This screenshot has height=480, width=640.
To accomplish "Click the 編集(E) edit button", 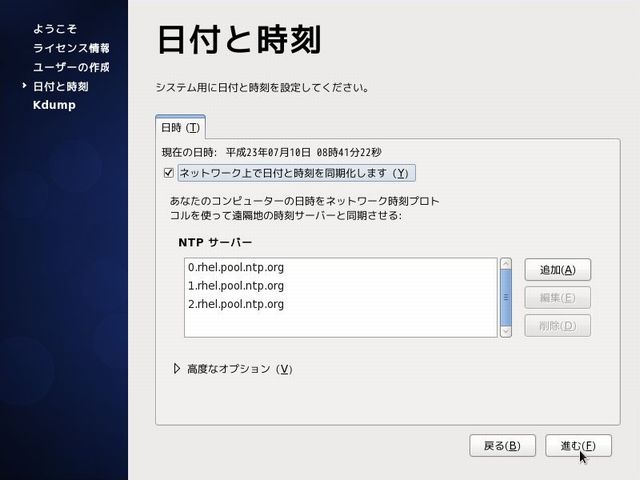I will click(x=558, y=298).
